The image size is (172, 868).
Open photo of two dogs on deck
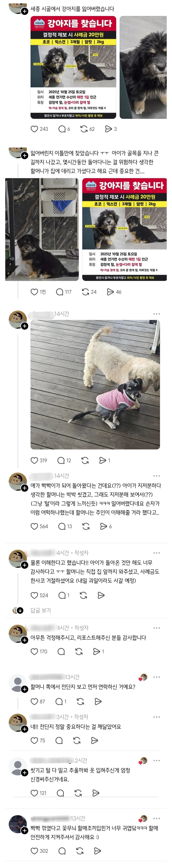click(x=95, y=384)
